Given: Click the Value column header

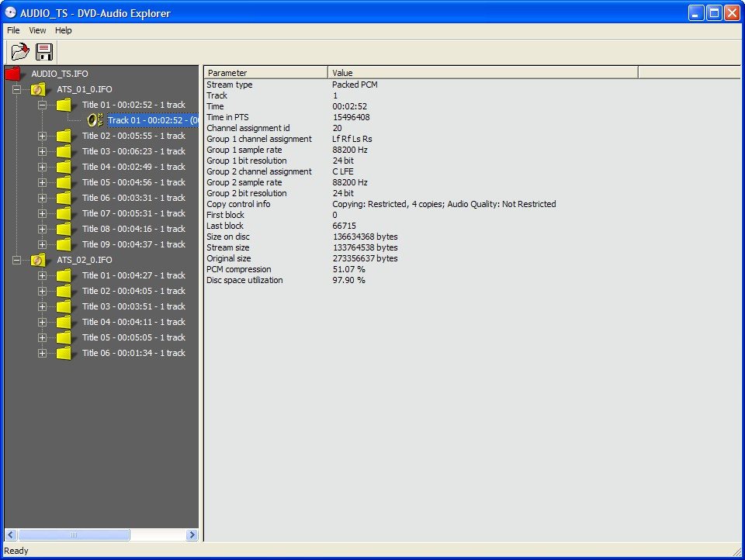Looking at the screenshot, I should point(482,73).
